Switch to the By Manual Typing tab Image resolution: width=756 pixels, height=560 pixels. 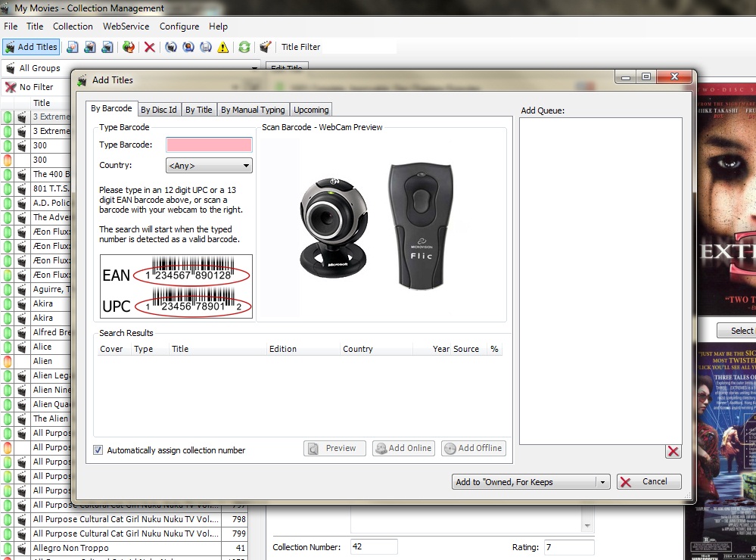click(x=253, y=110)
